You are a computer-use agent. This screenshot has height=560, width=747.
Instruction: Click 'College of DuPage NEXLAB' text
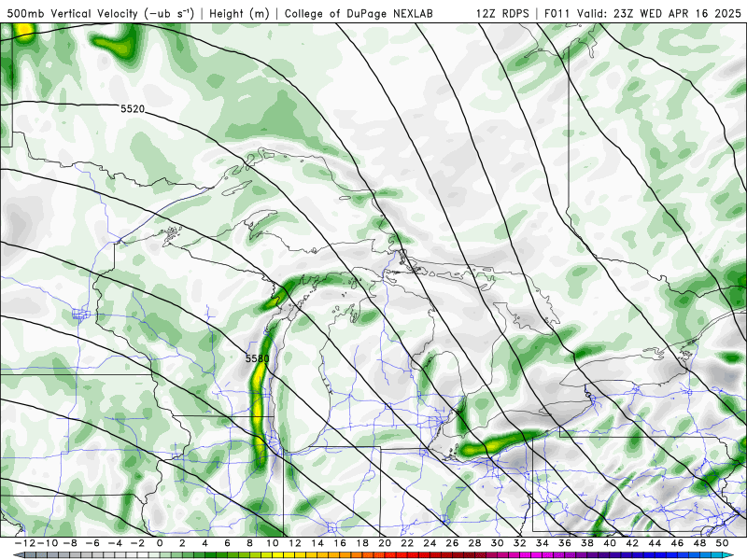359,14
